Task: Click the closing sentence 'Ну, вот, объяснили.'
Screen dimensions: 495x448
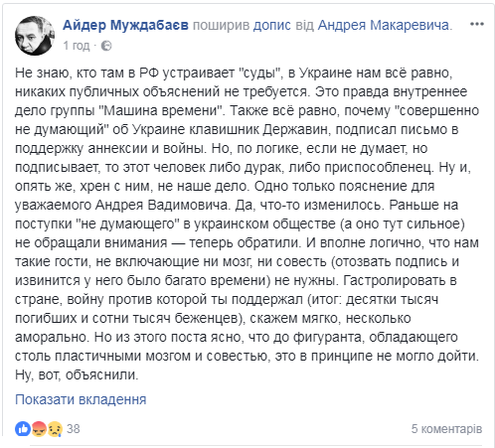Action: click(x=77, y=375)
